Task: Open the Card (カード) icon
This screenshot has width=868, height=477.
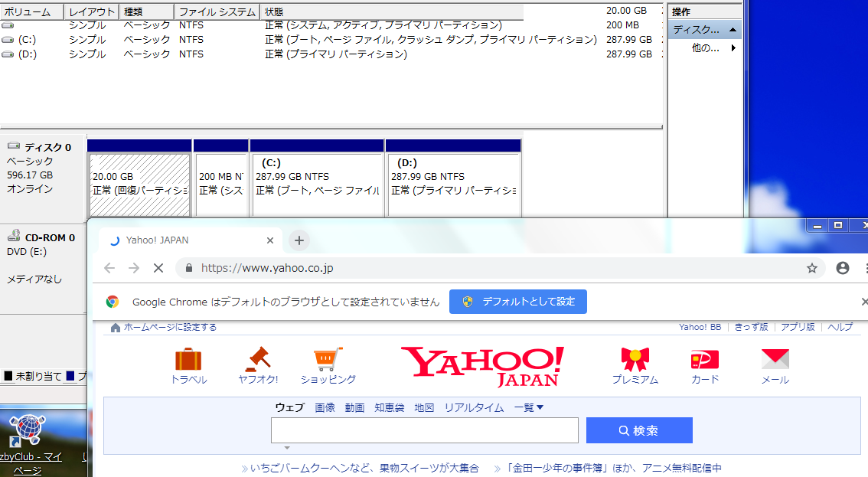Action: click(x=705, y=359)
